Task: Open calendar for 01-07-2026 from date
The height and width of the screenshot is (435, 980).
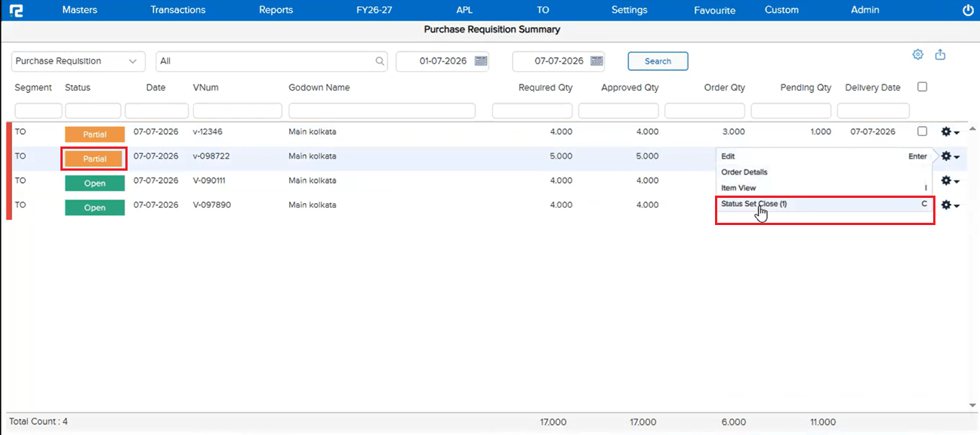Action: pyautogui.click(x=480, y=61)
